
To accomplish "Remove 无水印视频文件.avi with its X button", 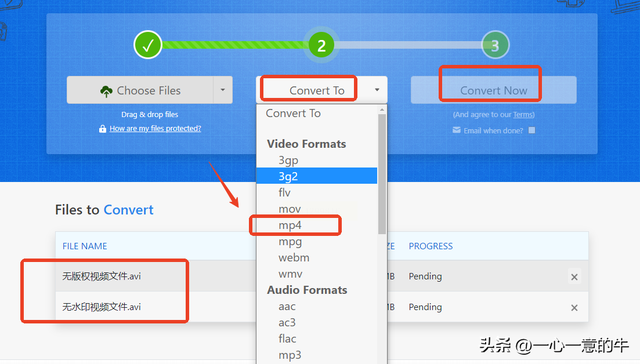I will click(574, 308).
